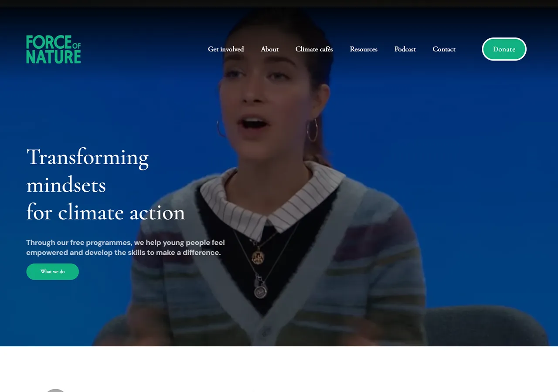Click the gray circle below the hero

tap(56, 390)
